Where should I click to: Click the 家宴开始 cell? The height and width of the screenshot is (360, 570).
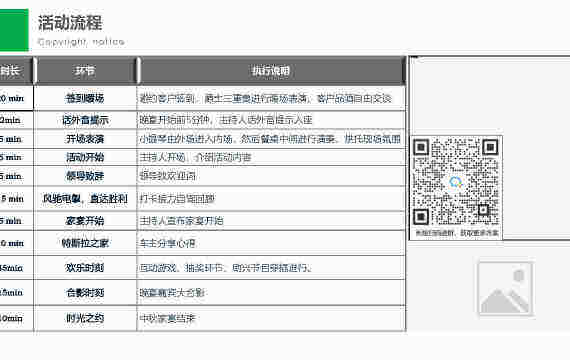[85, 221]
